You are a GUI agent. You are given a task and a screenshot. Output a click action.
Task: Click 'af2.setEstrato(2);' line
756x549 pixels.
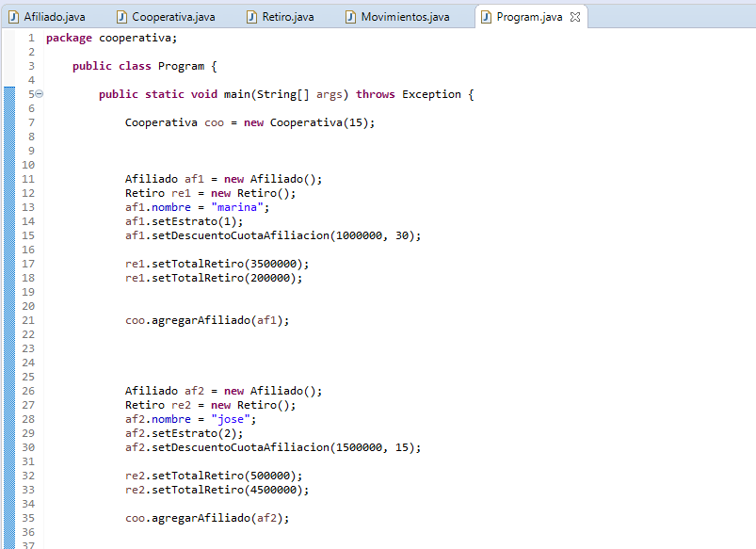[185, 433]
